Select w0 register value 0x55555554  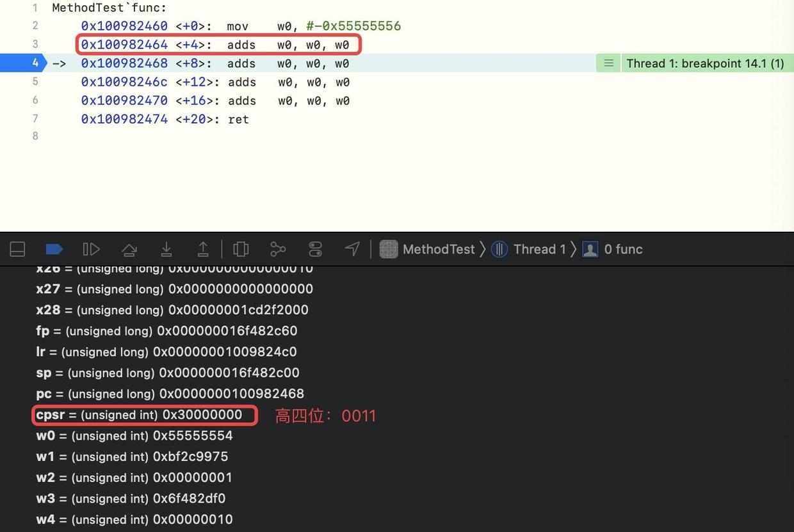(x=193, y=436)
